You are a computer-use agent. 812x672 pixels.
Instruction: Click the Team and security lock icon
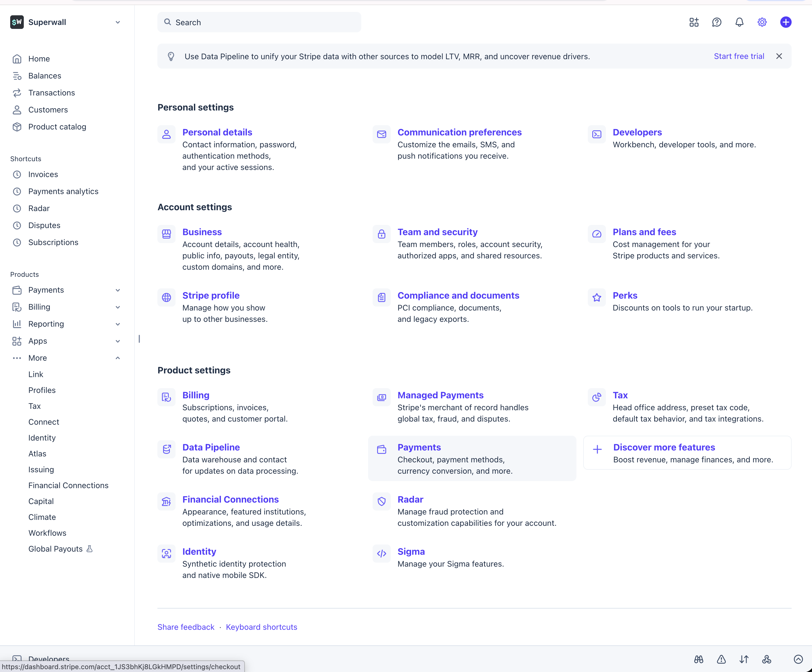pos(382,234)
